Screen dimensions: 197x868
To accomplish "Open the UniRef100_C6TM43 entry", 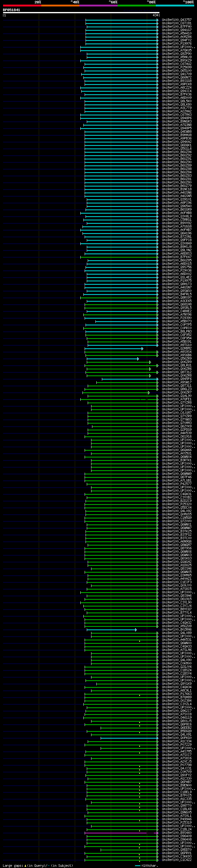I will (176, 115).
